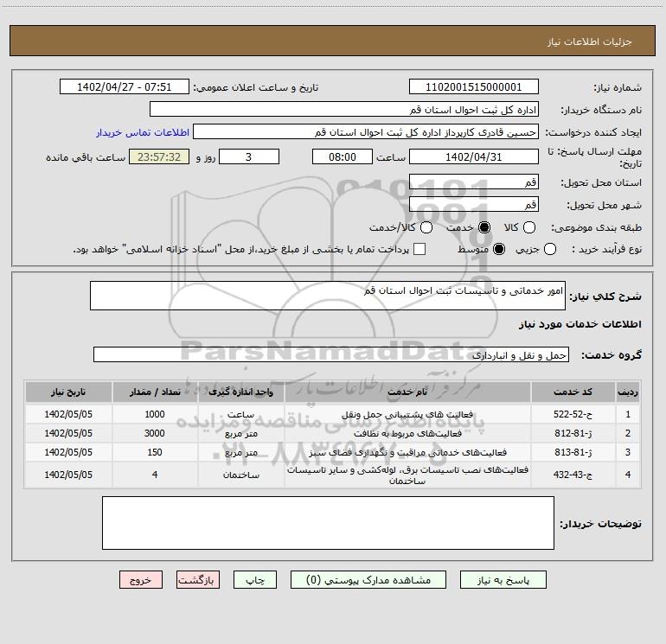666x644 pixels.
Task: Click the چاپ print button
Action: tap(255, 580)
